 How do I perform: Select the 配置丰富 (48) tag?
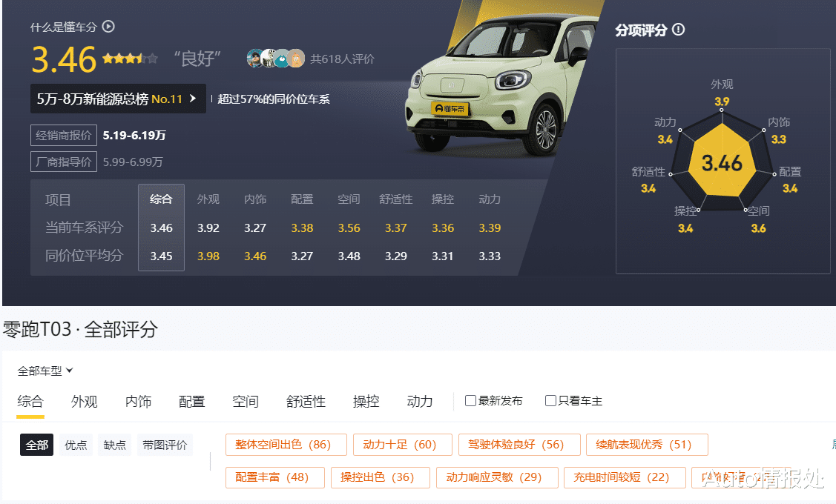click(x=275, y=477)
